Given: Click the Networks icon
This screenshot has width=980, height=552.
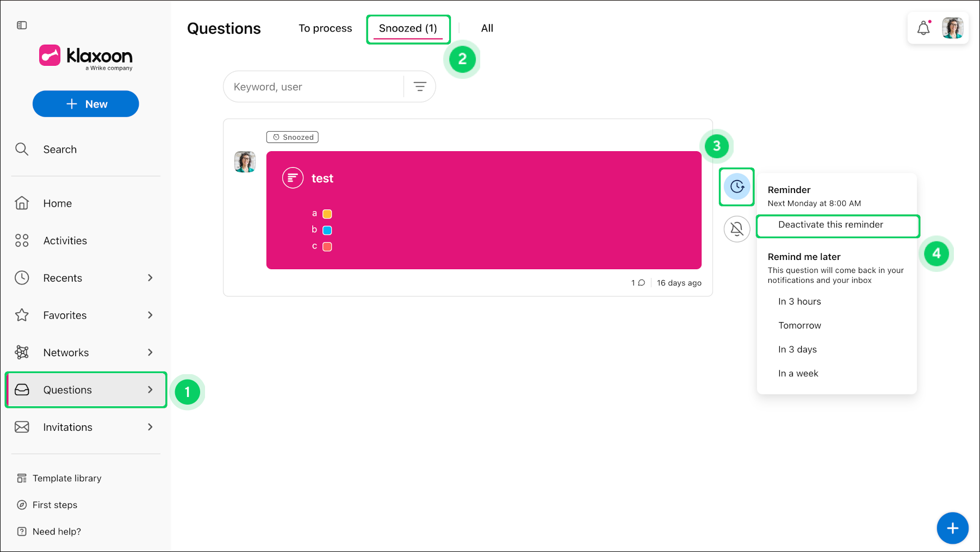Looking at the screenshot, I should (22, 352).
